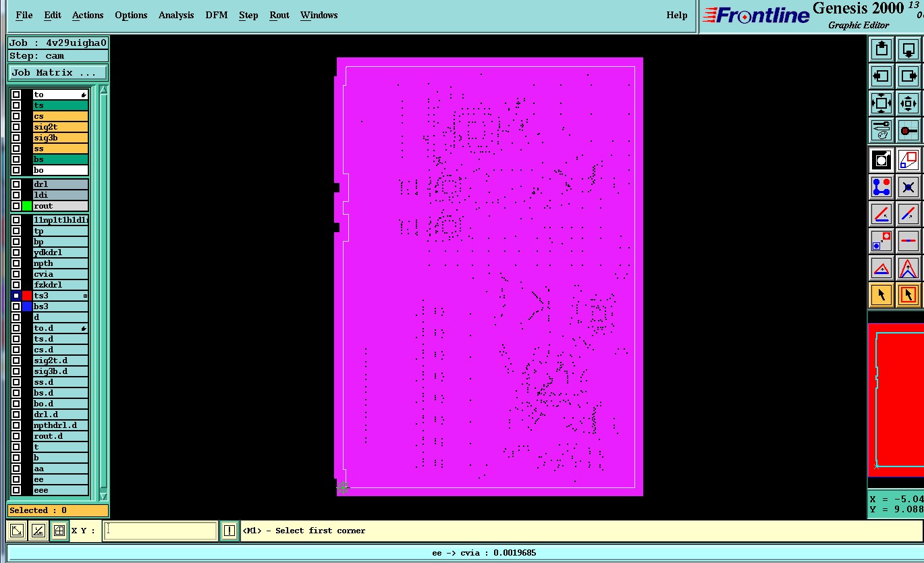This screenshot has width=924, height=563.
Task: Click the red square snap icon
Action: tap(908, 130)
